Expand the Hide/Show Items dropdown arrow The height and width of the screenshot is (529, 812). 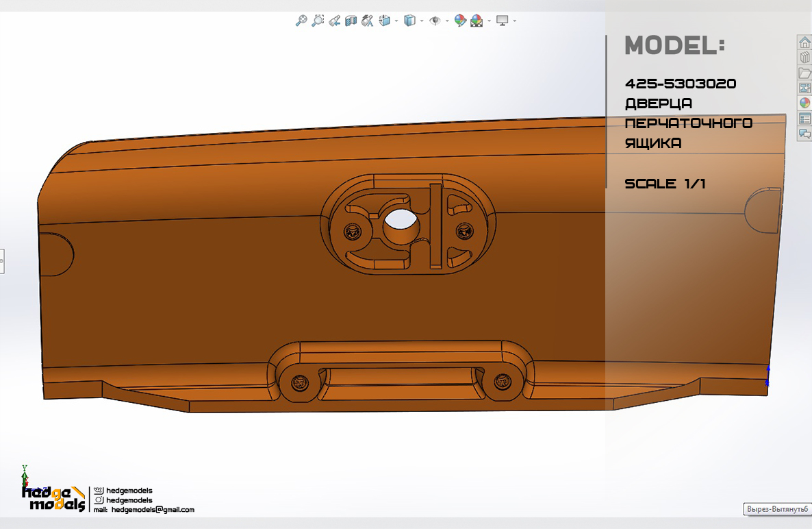448,21
